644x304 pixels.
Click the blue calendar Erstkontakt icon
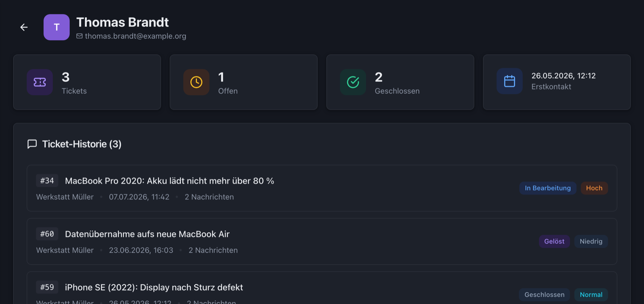pos(510,81)
